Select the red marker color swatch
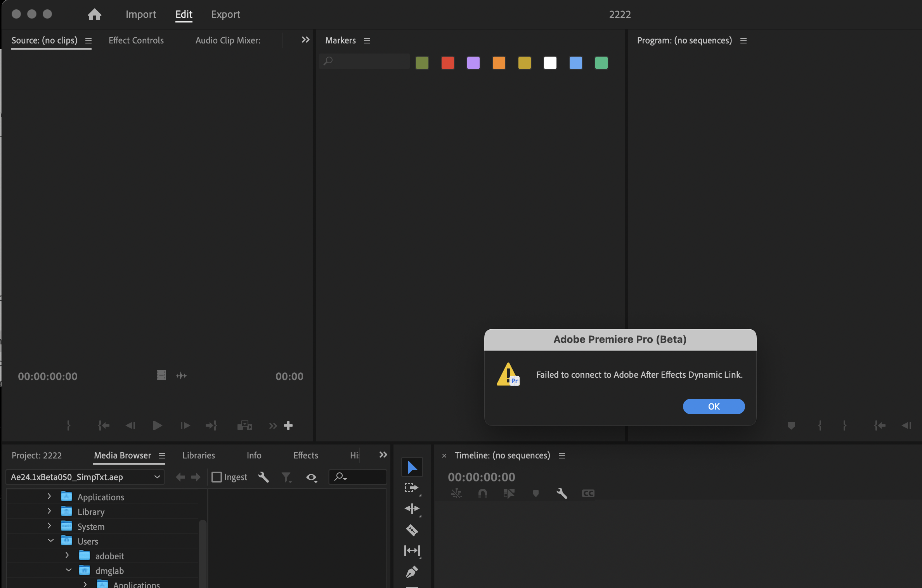Screen dimensions: 922x588 (447, 63)
